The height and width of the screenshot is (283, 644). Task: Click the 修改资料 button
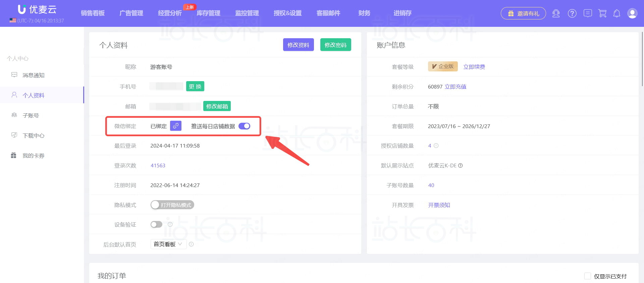(x=299, y=45)
